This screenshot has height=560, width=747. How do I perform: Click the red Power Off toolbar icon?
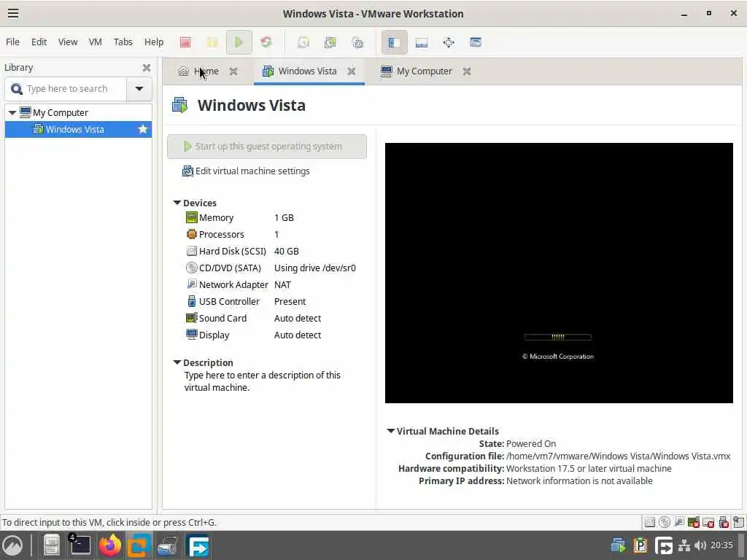pos(185,42)
